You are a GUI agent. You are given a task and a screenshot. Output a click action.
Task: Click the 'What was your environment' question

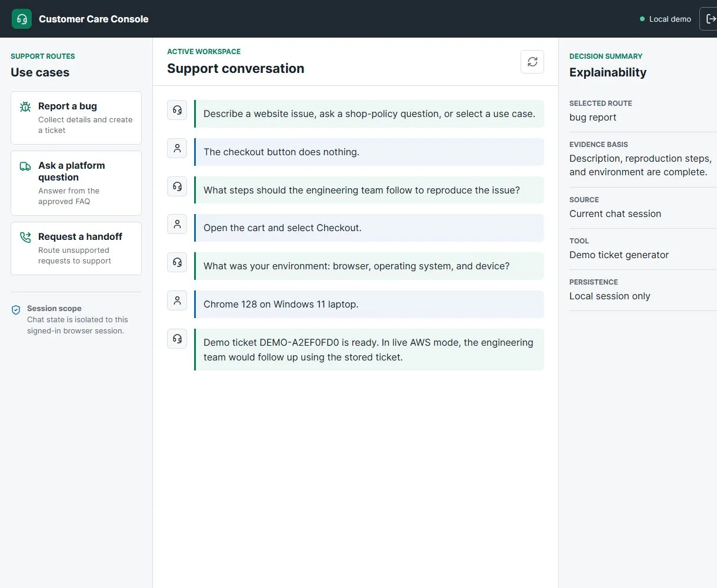pos(369,266)
